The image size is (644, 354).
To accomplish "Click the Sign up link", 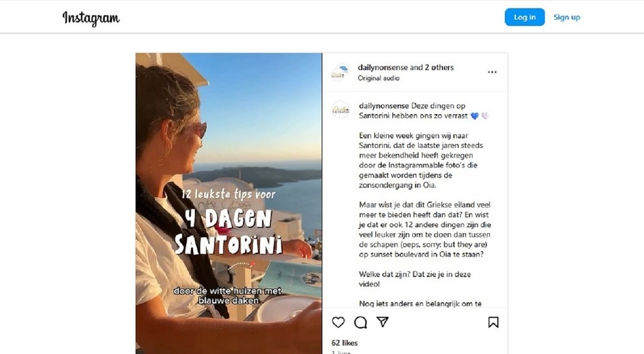I will click(567, 17).
